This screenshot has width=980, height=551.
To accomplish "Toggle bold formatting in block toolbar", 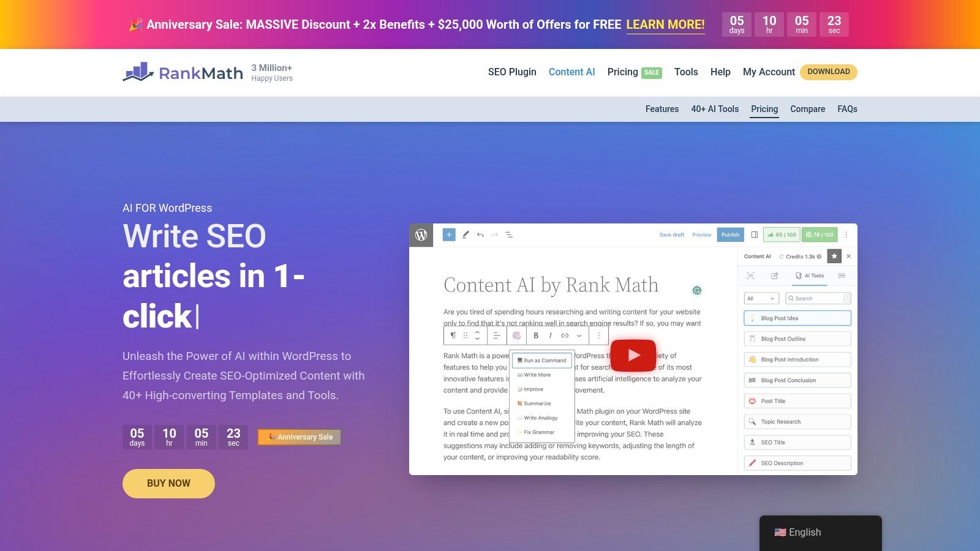I will (536, 335).
